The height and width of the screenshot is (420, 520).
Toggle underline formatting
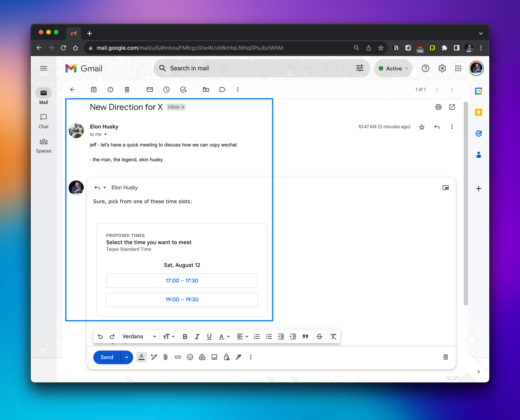[x=209, y=337]
